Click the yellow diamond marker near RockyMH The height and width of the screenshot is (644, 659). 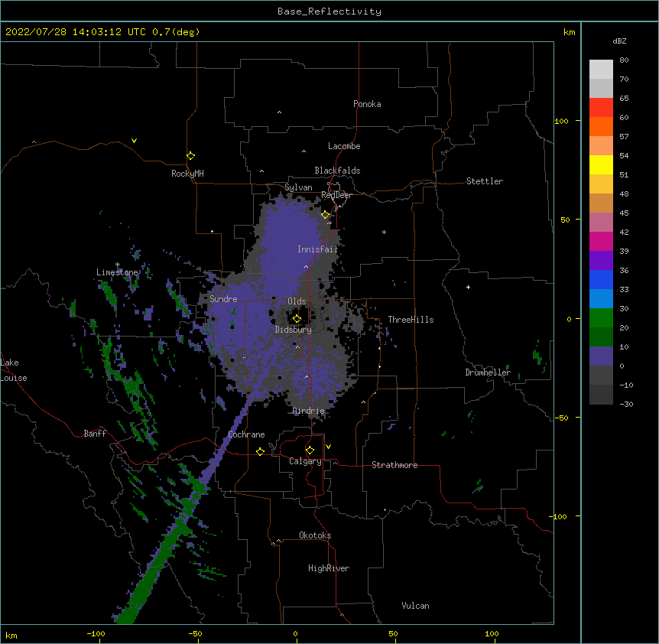click(x=191, y=156)
